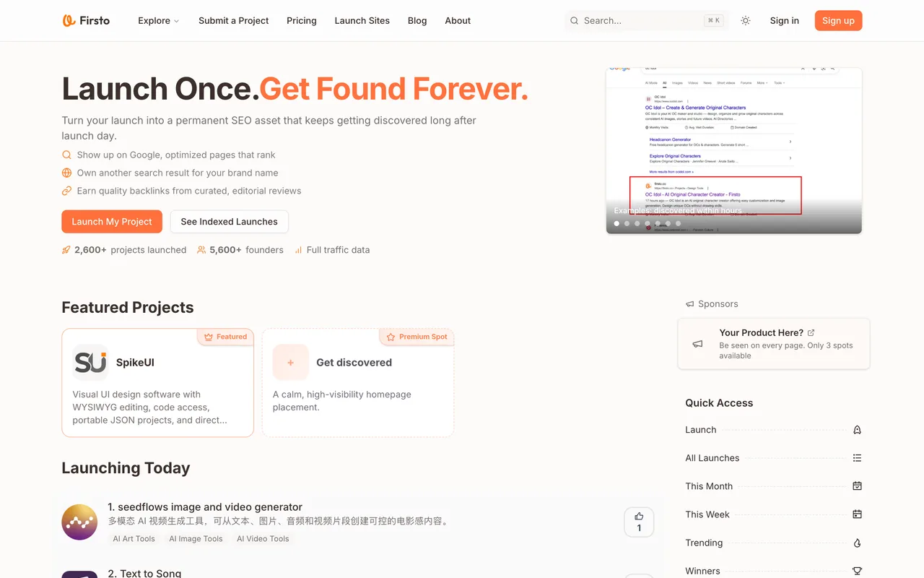The height and width of the screenshot is (578, 924).
Task: Click the Launch My Project button
Action: pyautogui.click(x=112, y=222)
